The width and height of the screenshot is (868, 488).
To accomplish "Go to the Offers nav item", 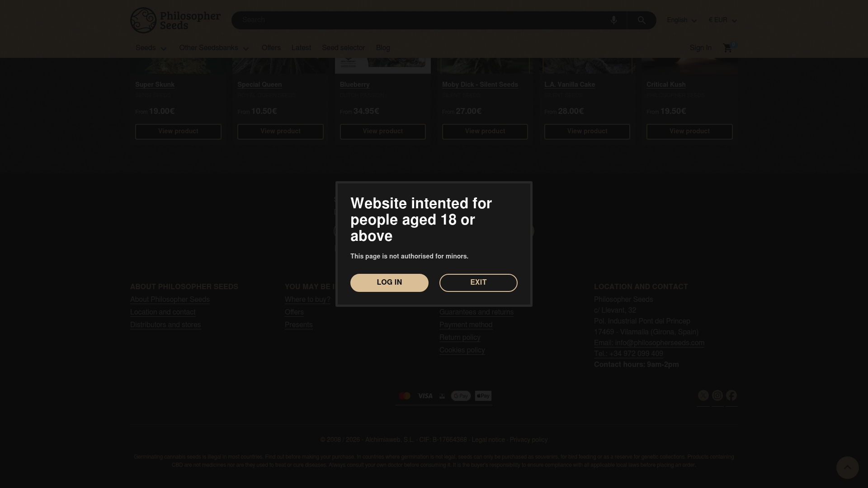I will pyautogui.click(x=271, y=48).
